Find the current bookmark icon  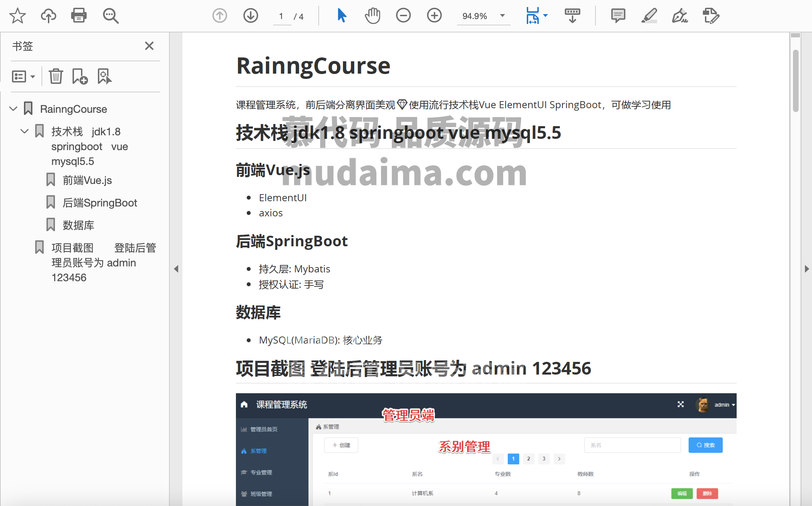(105, 76)
